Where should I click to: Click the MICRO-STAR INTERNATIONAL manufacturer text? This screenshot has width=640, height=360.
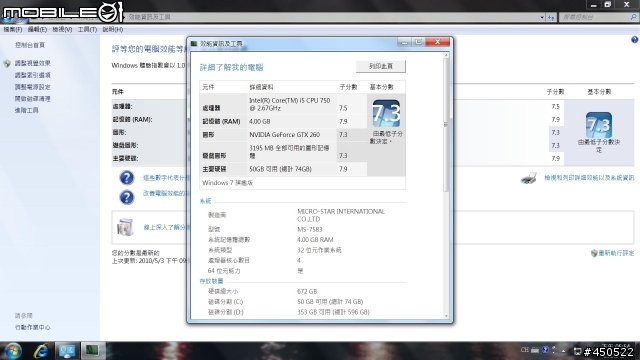click(x=341, y=215)
